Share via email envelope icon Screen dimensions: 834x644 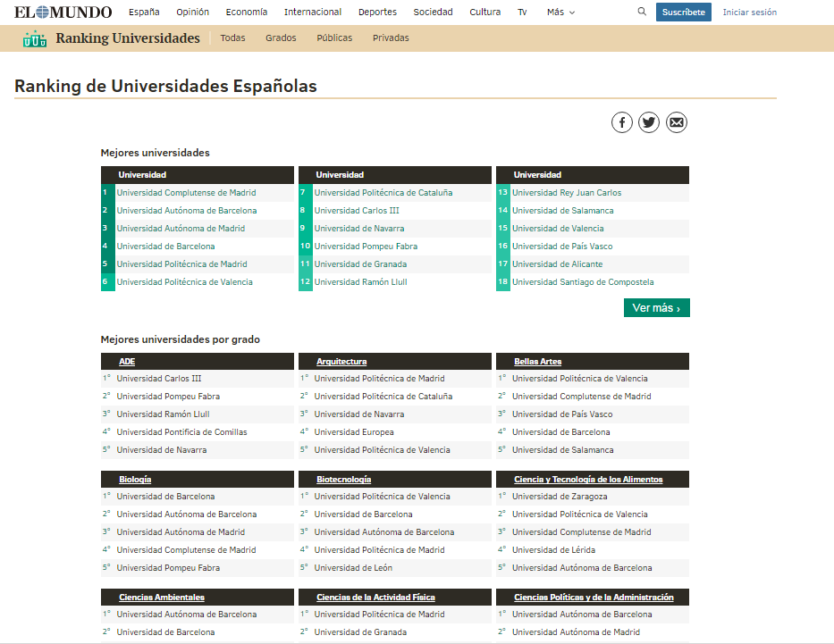(677, 122)
